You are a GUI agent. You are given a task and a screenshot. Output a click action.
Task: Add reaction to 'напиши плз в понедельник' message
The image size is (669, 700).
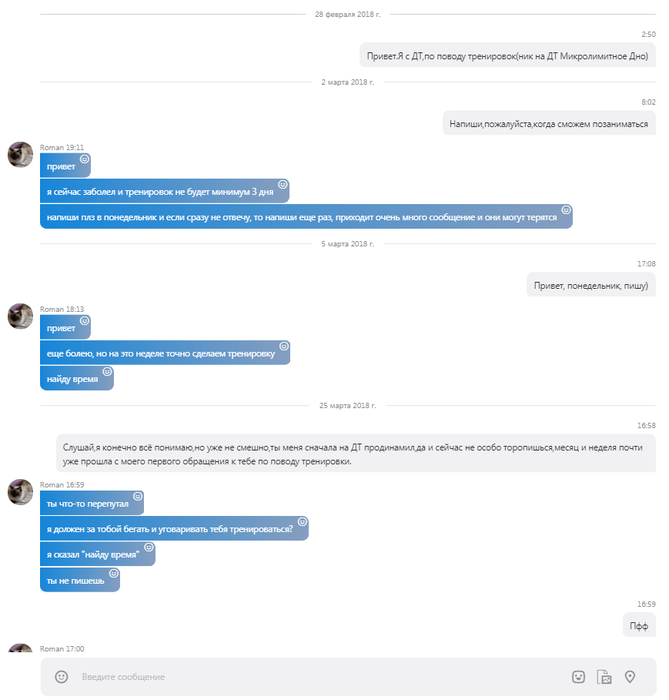566,210
